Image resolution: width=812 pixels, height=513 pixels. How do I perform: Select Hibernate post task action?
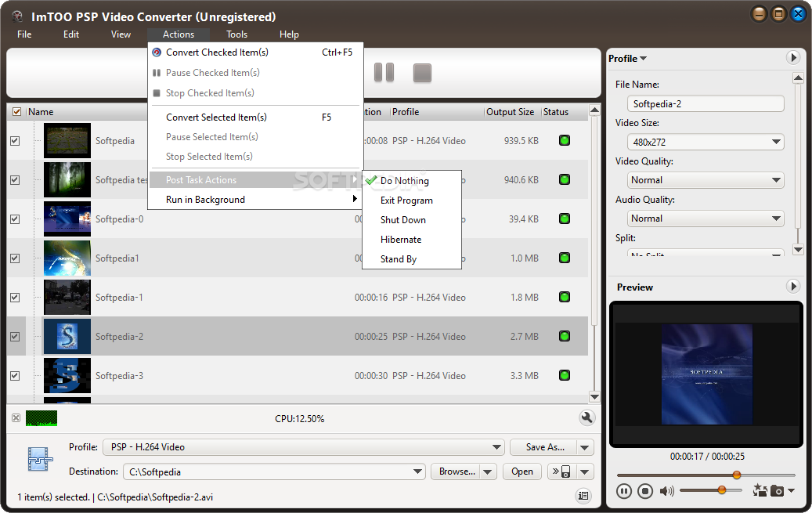tap(412, 240)
